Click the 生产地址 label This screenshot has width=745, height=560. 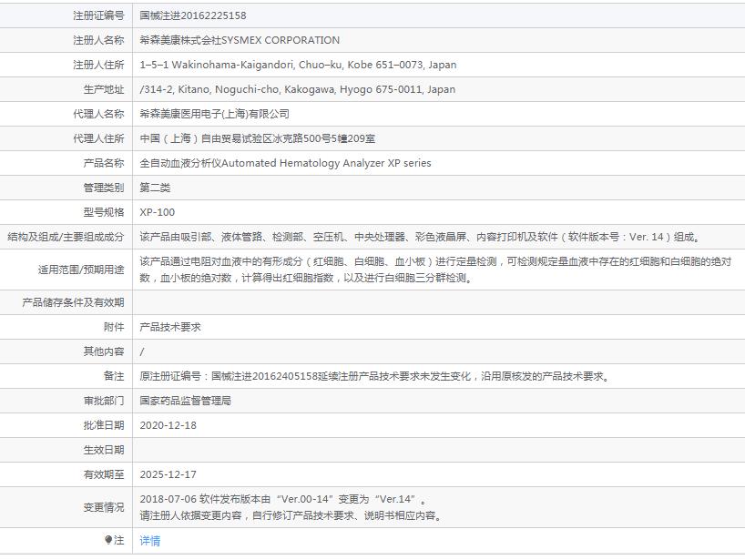coord(104,89)
